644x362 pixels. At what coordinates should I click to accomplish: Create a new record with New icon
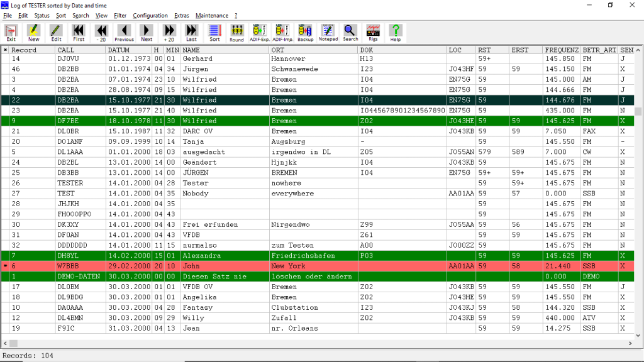click(33, 33)
